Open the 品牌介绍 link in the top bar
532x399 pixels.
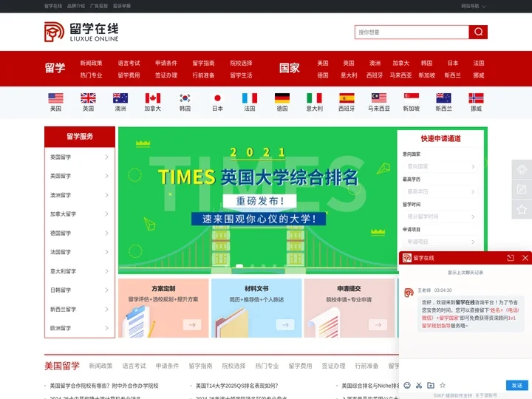[76, 6]
